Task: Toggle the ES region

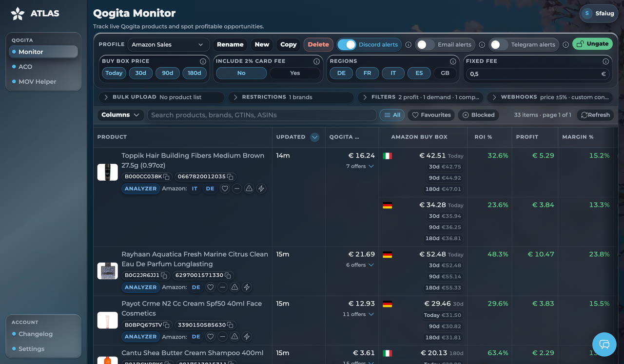Action: [x=419, y=73]
